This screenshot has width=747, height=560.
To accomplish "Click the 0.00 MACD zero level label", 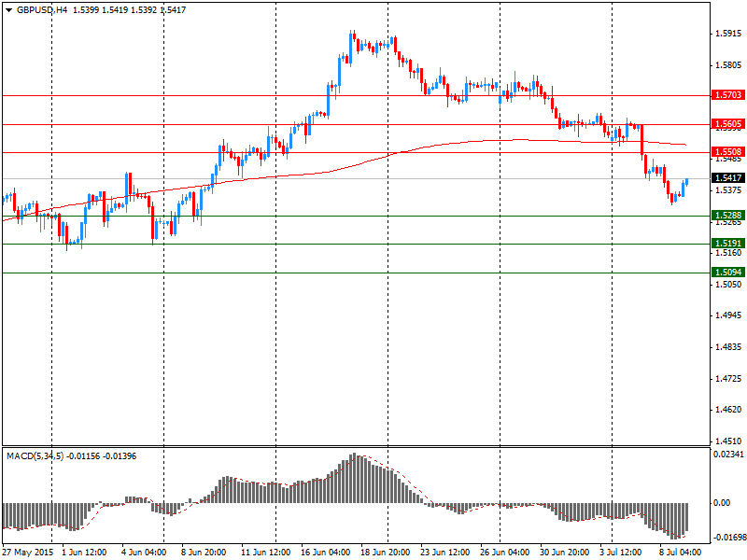I will [722, 503].
